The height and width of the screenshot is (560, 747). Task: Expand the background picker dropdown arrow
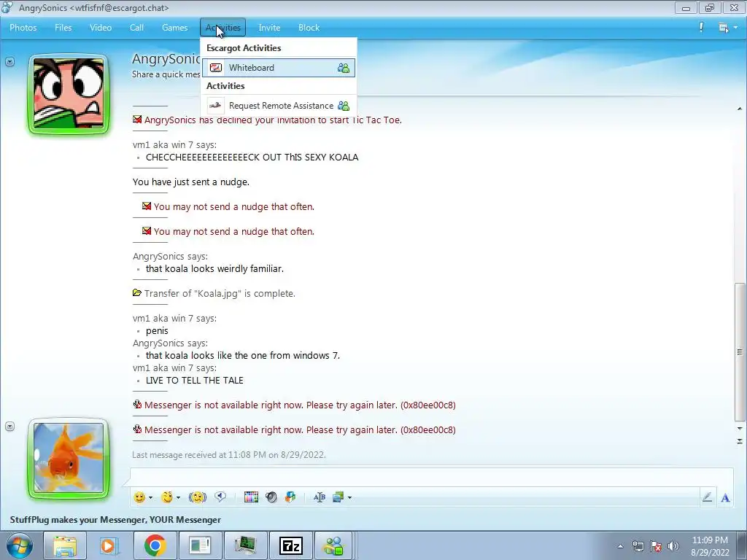(349, 497)
